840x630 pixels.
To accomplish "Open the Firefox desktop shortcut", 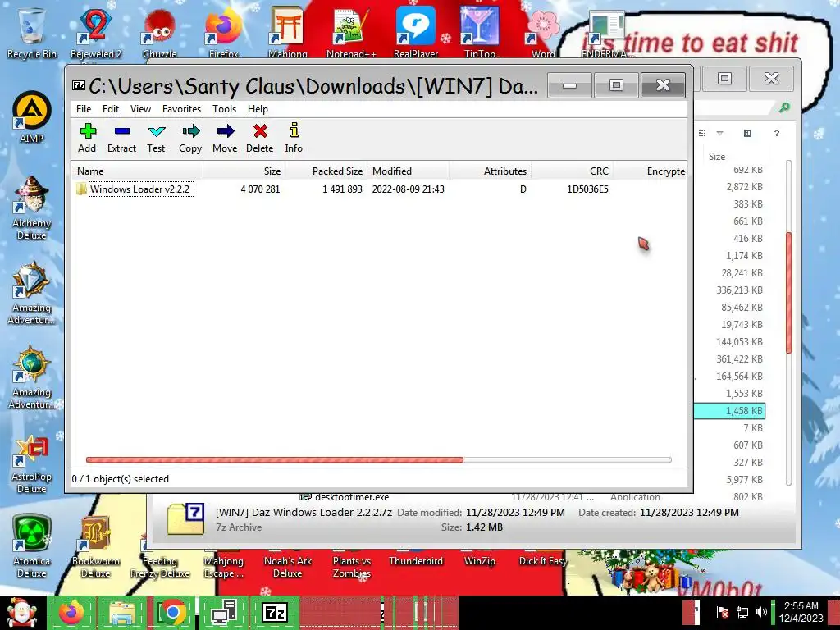I will coord(224,33).
